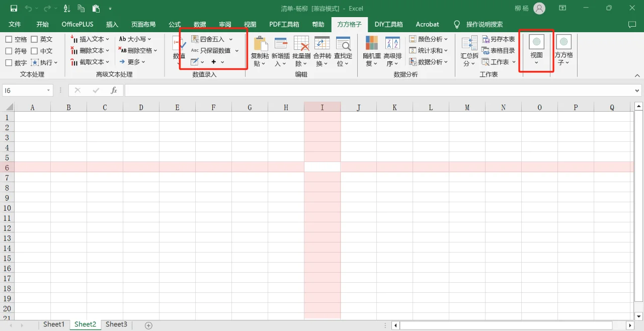Viewport: 644px width, 331px height.
Task: Toggle the 数字 checkbox
Action: (x=9, y=63)
